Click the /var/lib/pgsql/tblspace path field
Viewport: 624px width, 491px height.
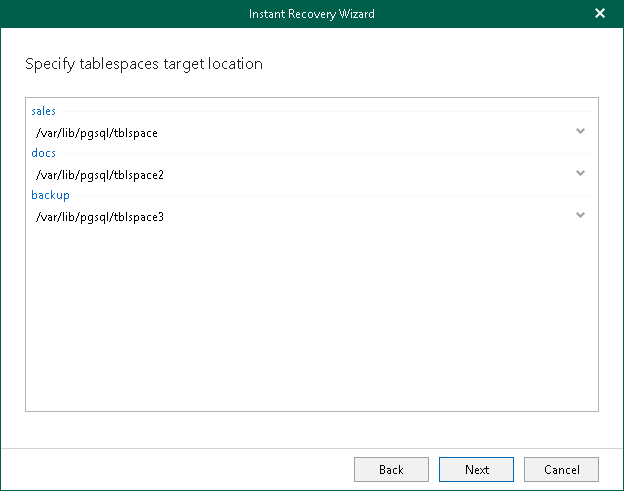[97, 132]
